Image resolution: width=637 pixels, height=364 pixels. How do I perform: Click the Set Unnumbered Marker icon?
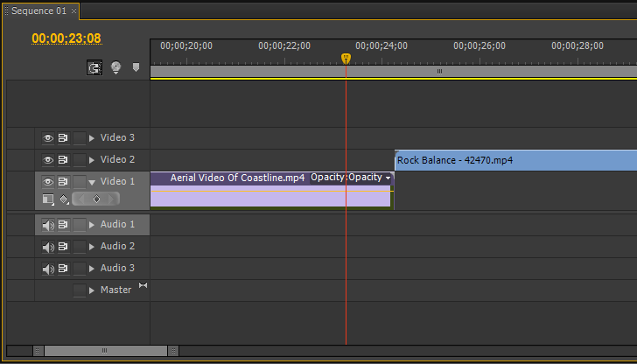pyautogui.click(x=136, y=67)
